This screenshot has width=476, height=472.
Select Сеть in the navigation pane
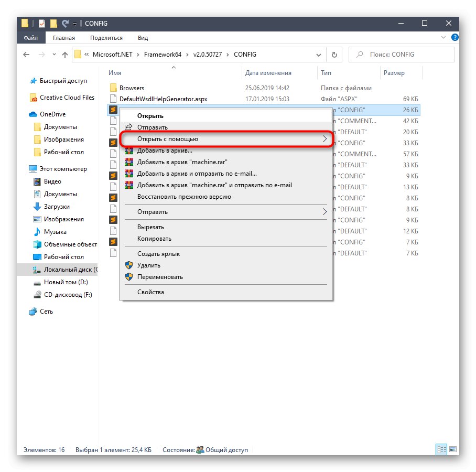point(46,312)
